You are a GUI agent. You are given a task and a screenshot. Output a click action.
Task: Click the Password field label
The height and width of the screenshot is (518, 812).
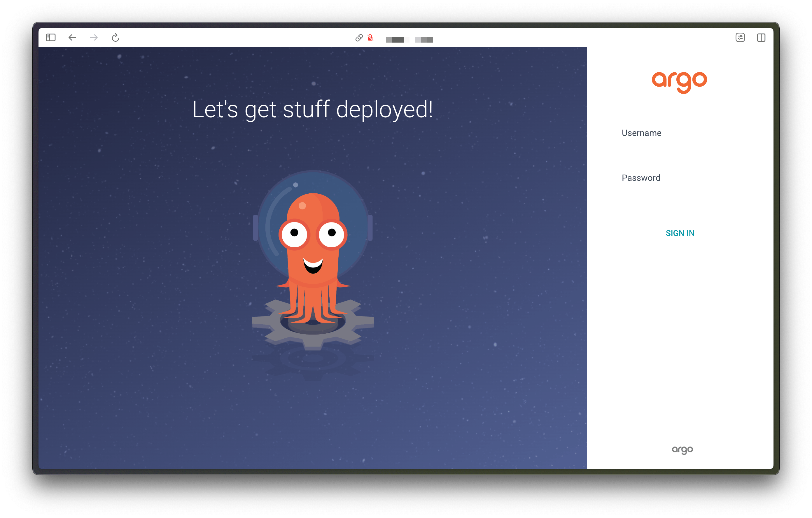tap(641, 178)
